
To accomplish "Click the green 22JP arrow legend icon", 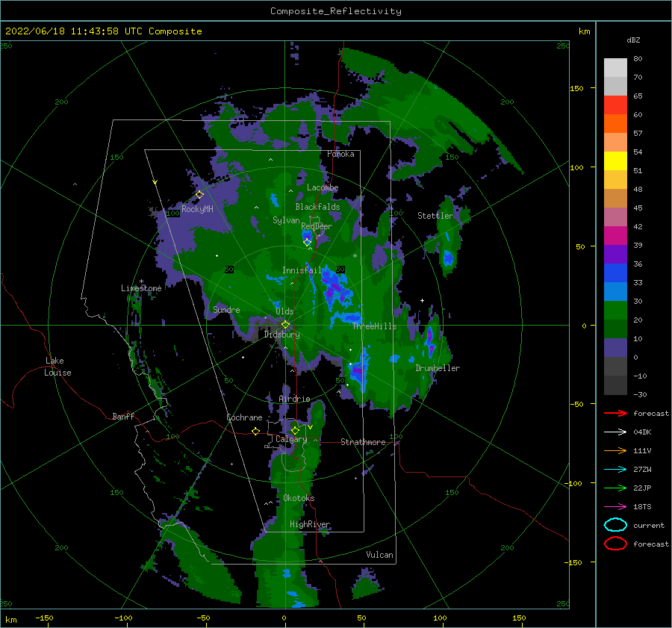I will 615,488.
